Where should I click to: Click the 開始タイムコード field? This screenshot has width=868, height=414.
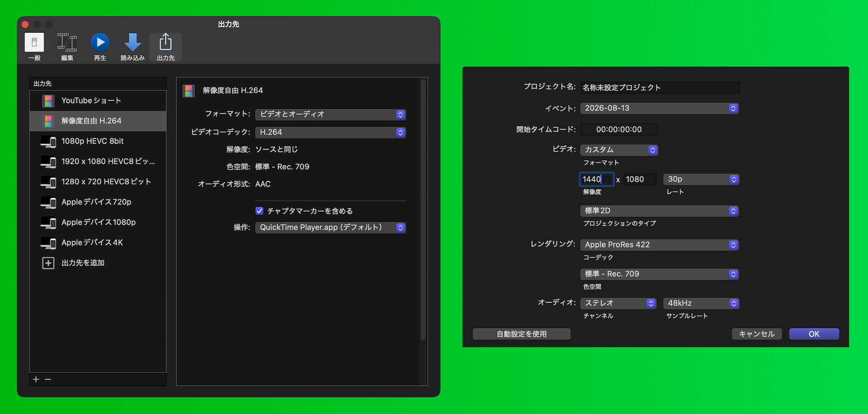(x=619, y=130)
